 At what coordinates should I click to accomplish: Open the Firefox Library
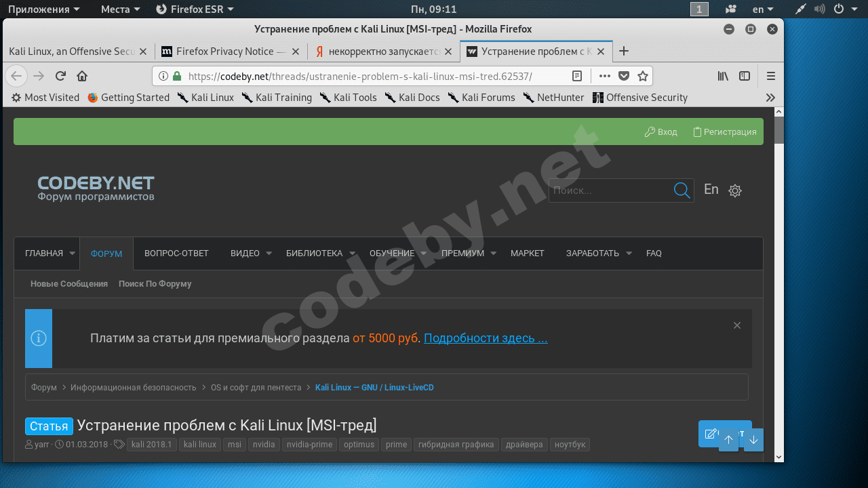coord(723,76)
